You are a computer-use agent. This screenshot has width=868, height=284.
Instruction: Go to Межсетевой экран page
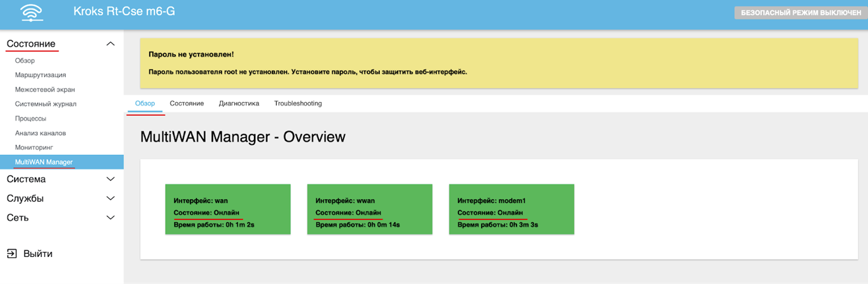click(x=45, y=90)
